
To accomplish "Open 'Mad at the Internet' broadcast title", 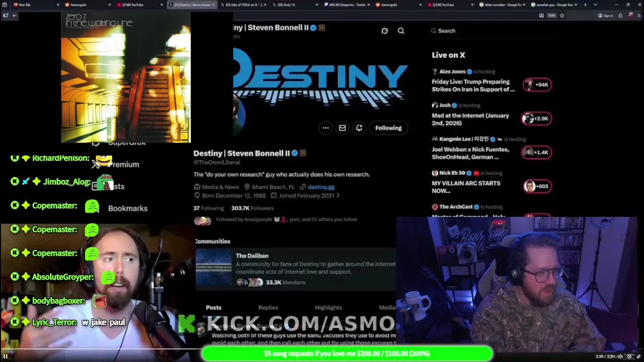I will tap(470, 119).
